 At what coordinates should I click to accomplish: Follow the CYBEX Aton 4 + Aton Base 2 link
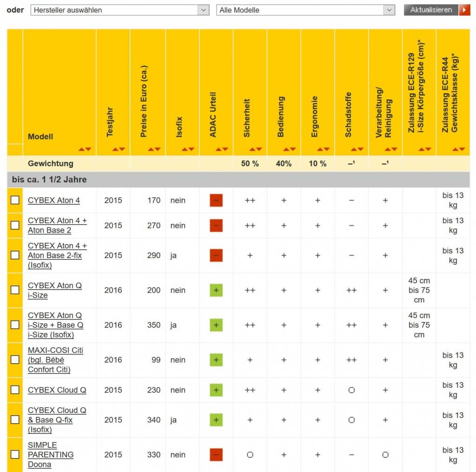[57, 226]
